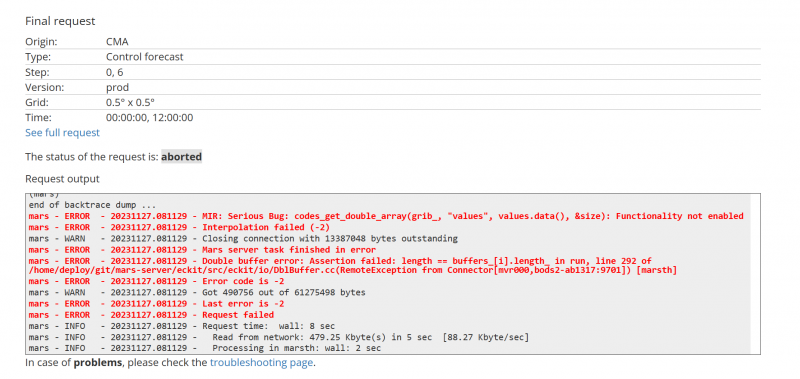This screenshot has width=800, height=379.
Task: Click the Request failed error line
Action: coord(151,315)
